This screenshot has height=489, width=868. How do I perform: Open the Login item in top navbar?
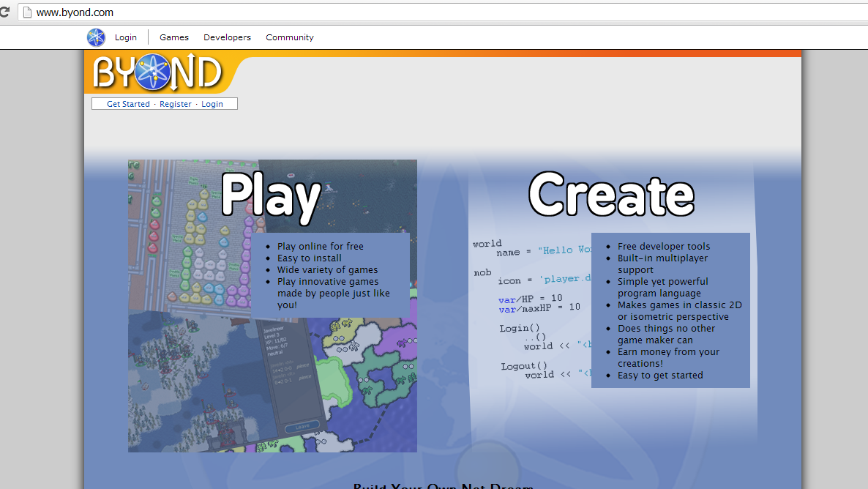click(126, 37)
